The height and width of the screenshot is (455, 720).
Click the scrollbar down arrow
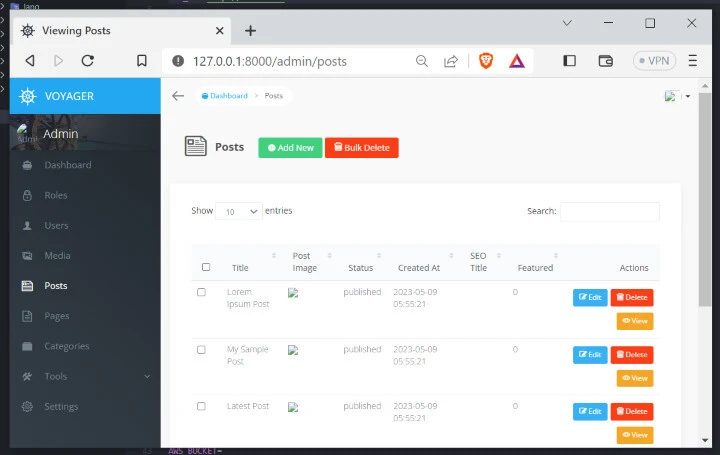point(705,440)
